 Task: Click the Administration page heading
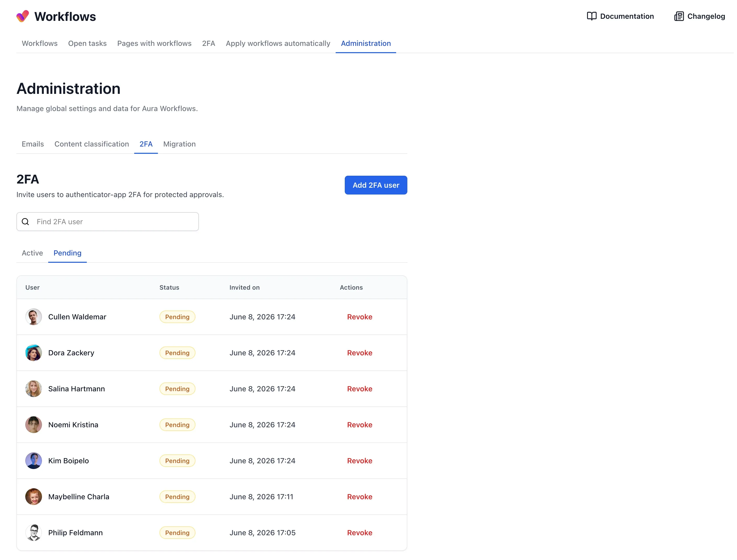click(x=68, y=89)
